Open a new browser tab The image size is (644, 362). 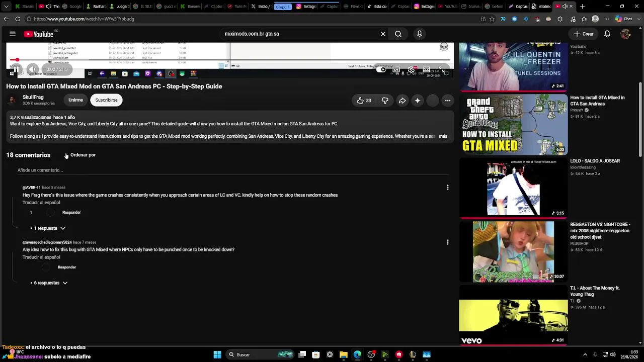(582, 7)
